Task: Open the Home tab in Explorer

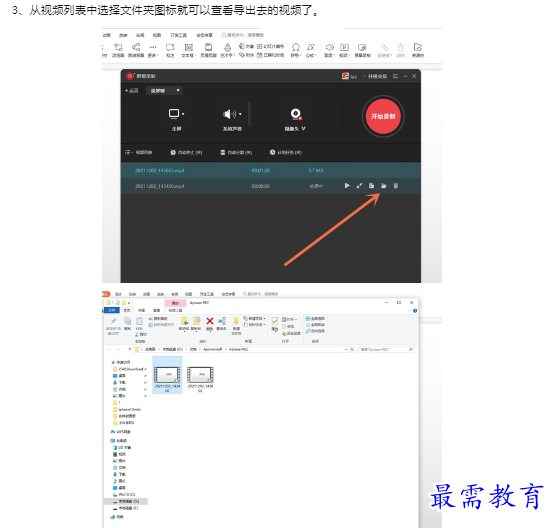Action: coord(127,310)
